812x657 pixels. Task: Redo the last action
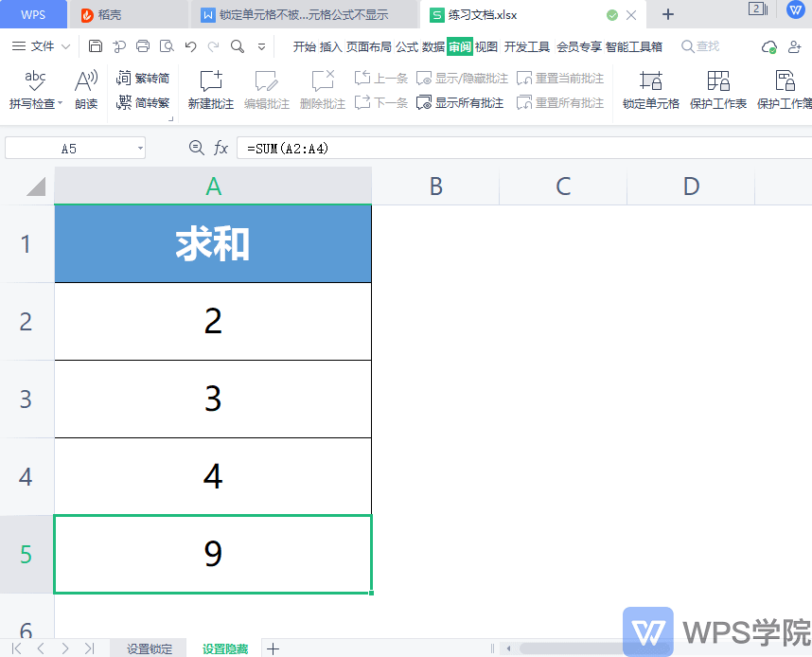coord(213,46)
